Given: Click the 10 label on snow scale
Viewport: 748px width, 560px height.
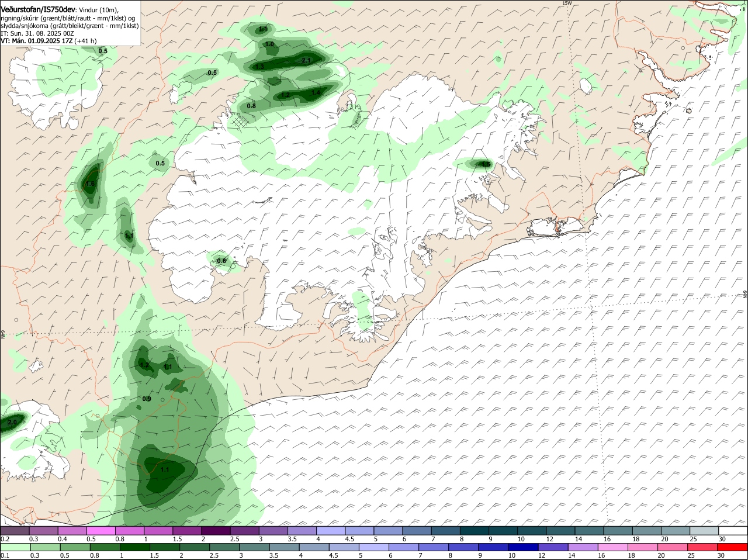Looking at the screenshot, I should (x=520, y=539).
